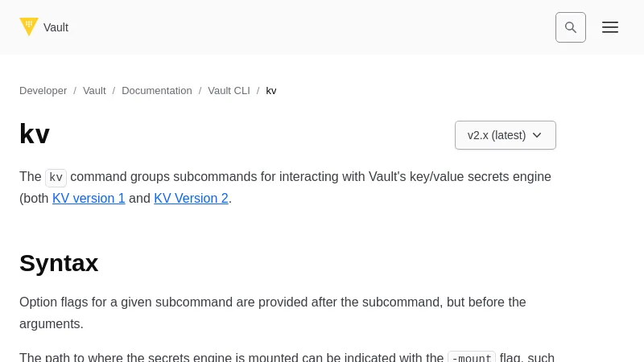Open the hamburger navigation menu

click(x=610, y=27)
